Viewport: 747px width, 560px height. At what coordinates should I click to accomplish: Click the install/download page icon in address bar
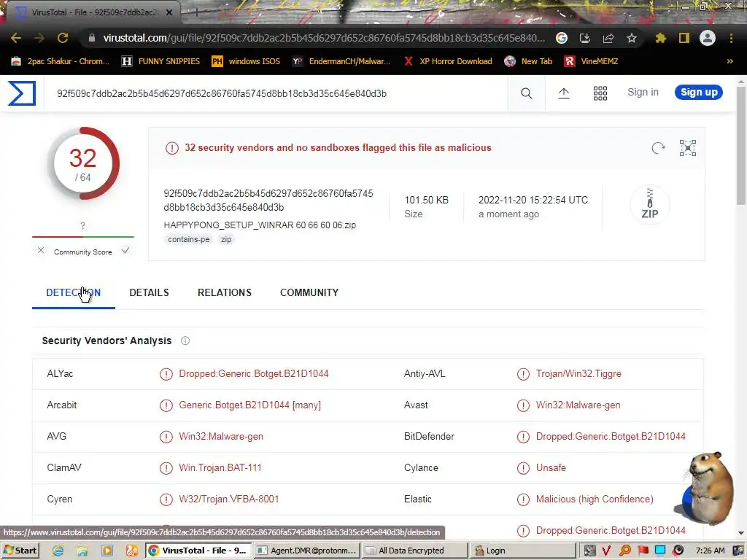585,38
